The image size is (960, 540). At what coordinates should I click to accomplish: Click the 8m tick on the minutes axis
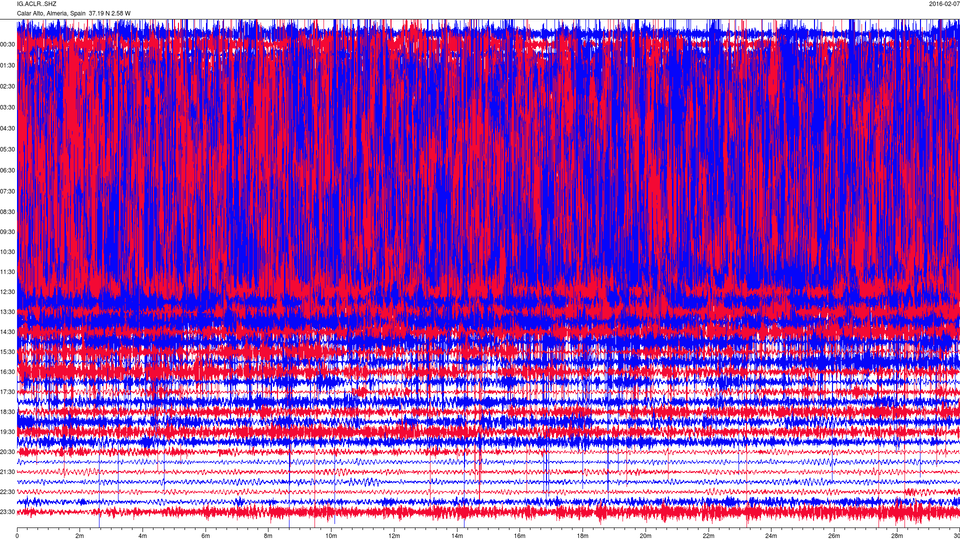coord(268,535)
